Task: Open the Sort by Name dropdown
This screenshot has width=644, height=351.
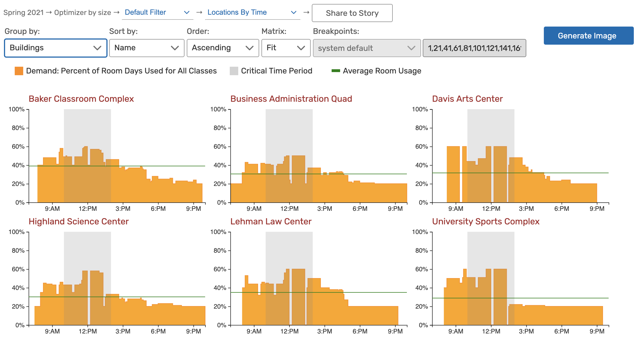Action: click(x=147, y=48)
